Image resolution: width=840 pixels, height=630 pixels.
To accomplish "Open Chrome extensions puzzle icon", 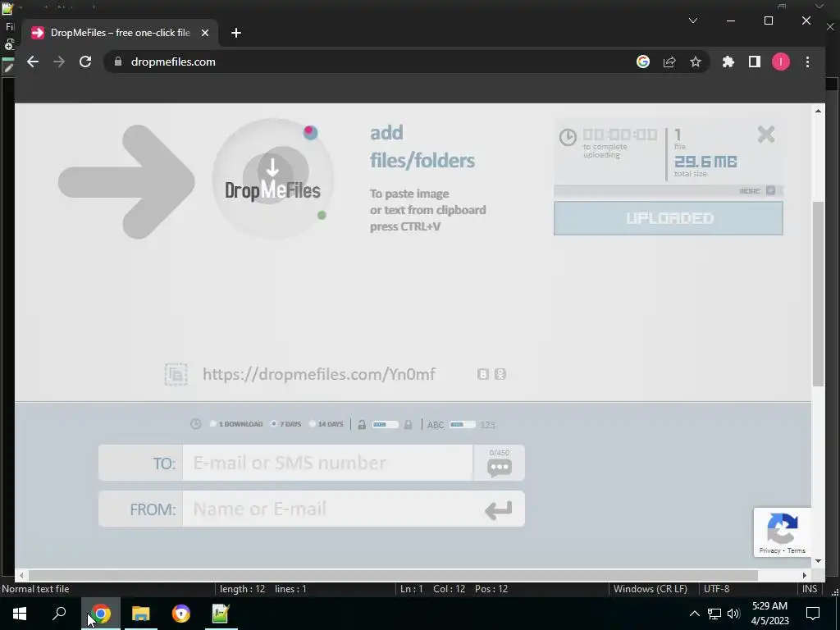I will pos(728,62).
